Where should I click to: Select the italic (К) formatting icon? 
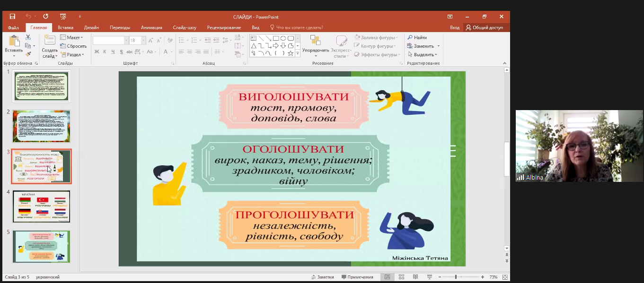pos(105,52)
